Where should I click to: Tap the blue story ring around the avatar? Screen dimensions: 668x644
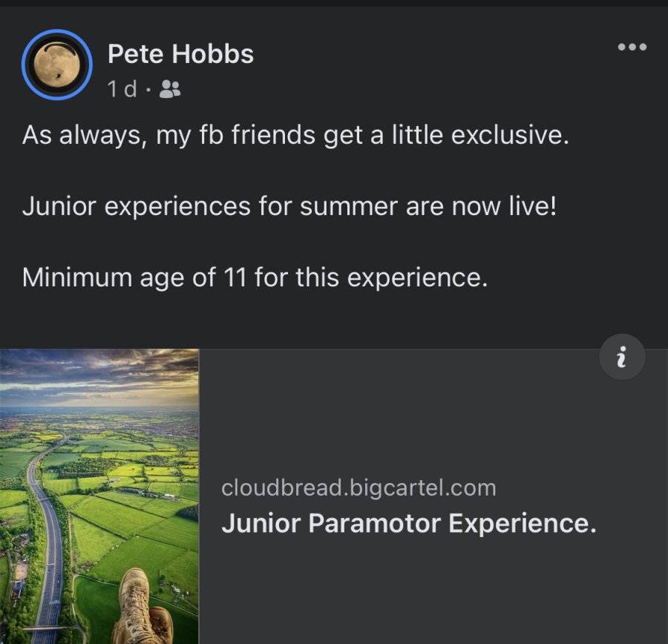tap(24, 65)
